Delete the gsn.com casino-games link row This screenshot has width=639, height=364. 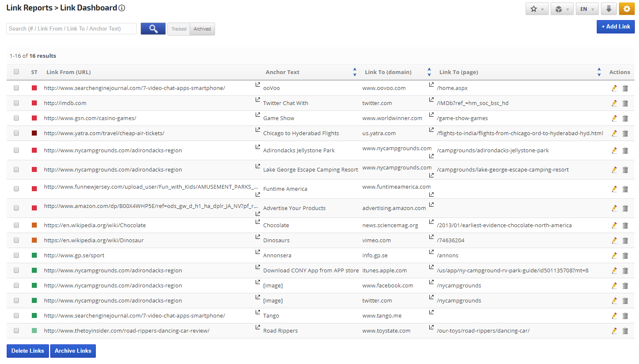(x=625, y=118)
